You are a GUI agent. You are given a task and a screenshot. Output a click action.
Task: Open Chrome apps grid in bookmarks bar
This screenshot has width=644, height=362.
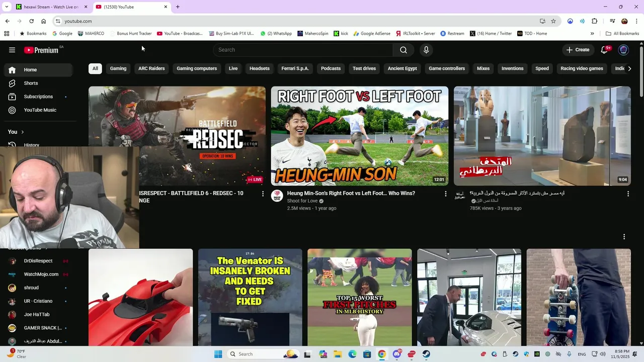click(7, 34)
